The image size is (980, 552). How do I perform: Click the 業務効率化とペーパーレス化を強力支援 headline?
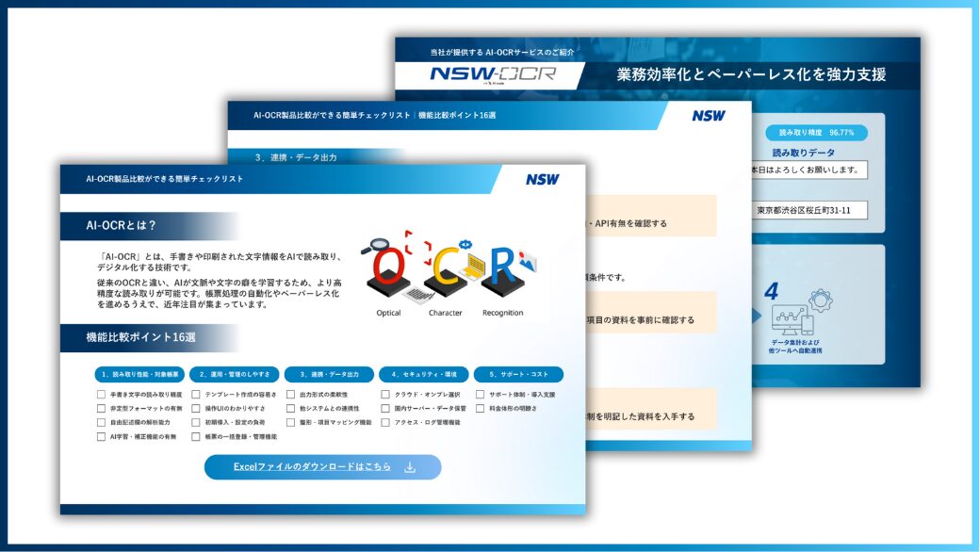[751, 75]
